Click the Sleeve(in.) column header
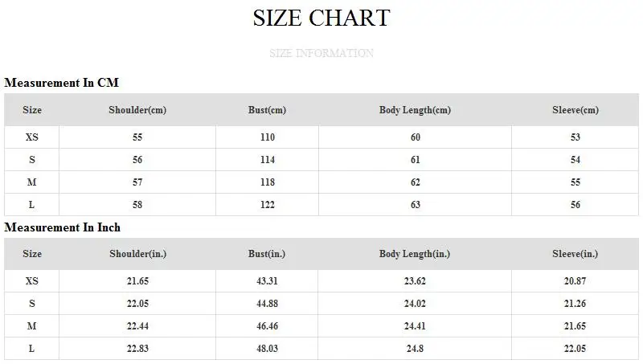The image size is (643, 364). [575, 254]
